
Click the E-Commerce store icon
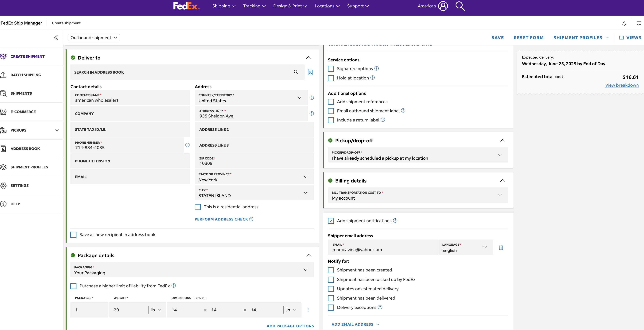(3, 112)
